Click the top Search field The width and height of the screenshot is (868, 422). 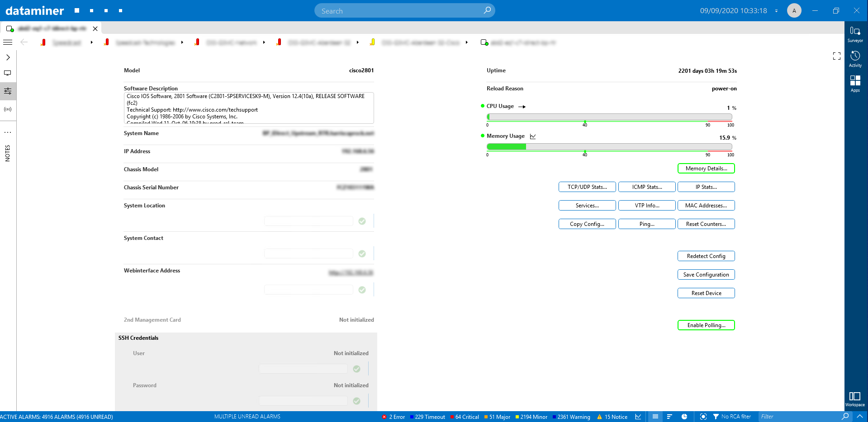click(404, 10)
